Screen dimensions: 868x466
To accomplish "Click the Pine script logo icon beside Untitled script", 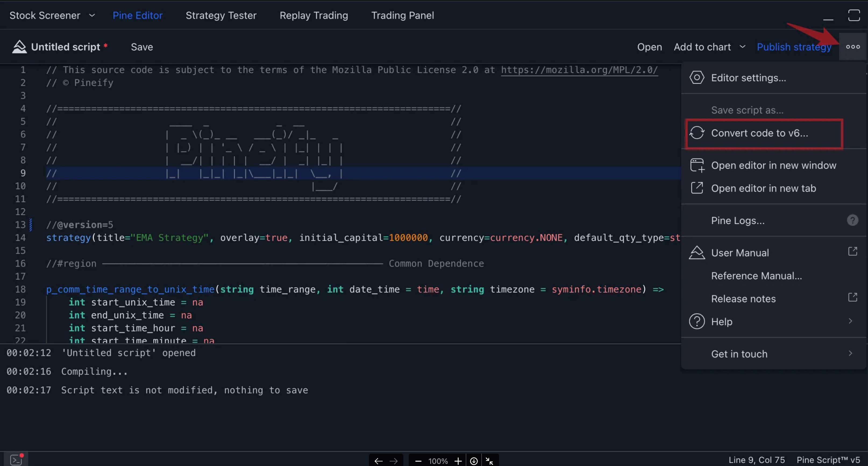I will (x=19, y=47).
